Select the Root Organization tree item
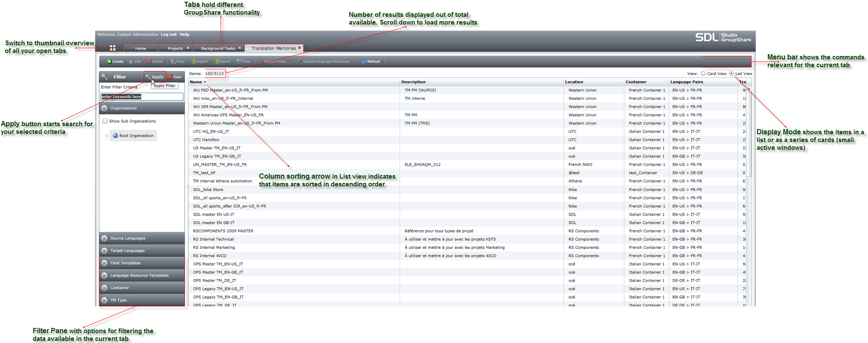The image size is (868, 343). (x=133, y=136)
